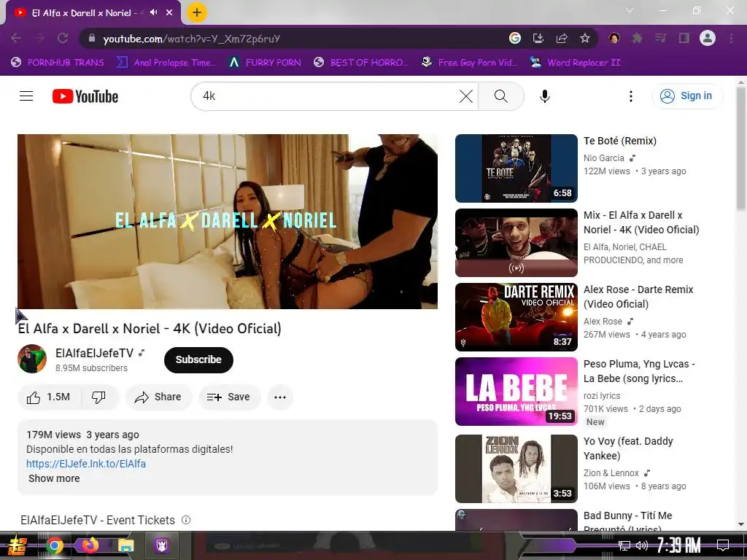Open media controls icon in toolbar
This screenshot has width=747, height=560.
(x=660, y=38)
